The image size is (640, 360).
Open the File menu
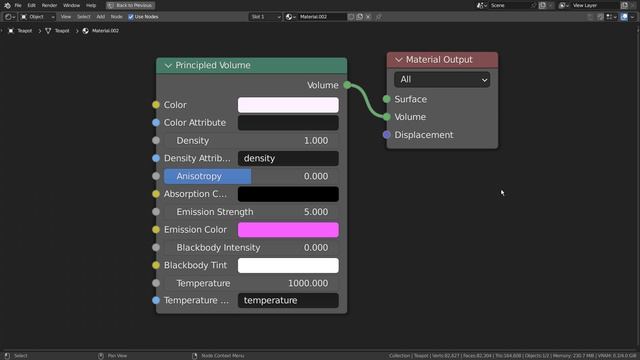[x=18, y=5]
